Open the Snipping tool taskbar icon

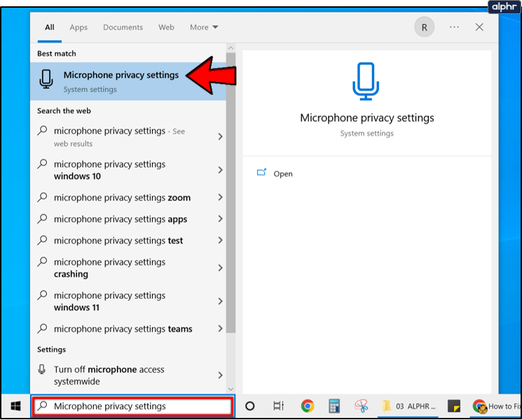pos(362,406)
